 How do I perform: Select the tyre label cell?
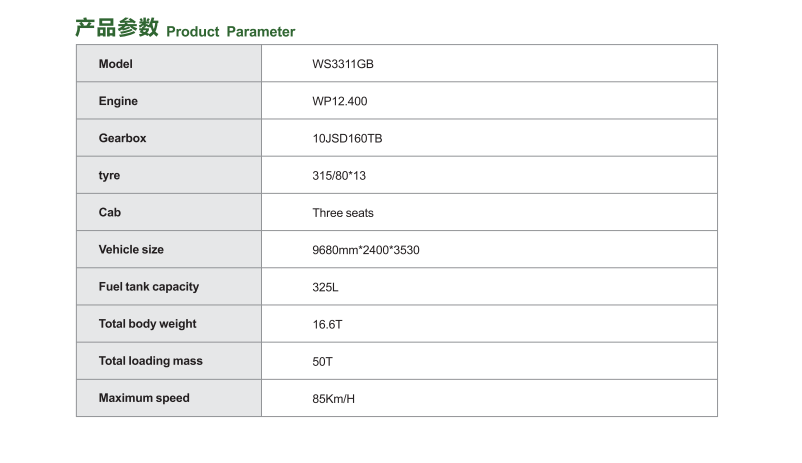pyautogui.click(x=169, y=175)
